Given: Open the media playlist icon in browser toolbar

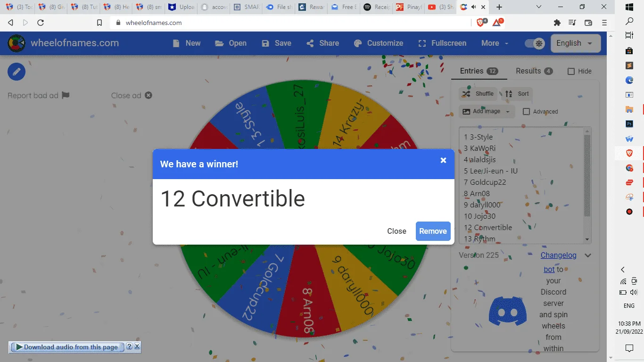Looking at the screenshot, I should [572, 23].
